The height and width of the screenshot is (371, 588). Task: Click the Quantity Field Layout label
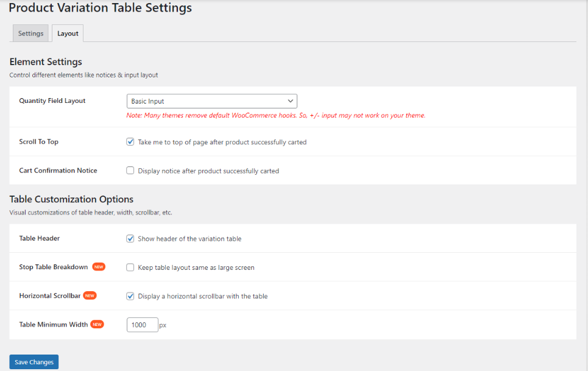52,101
